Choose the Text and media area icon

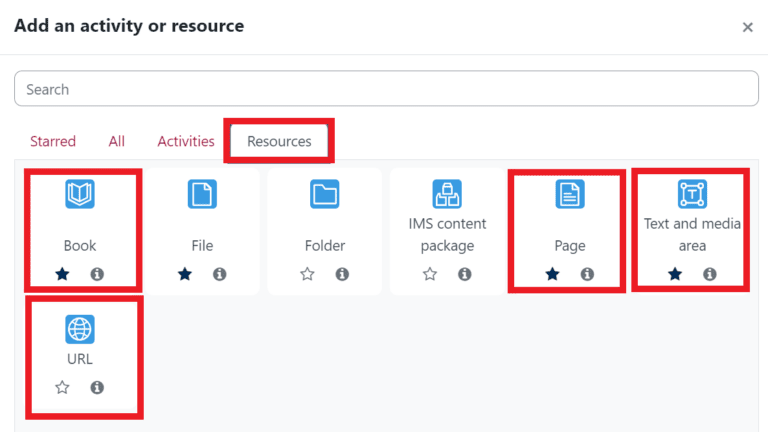click(692, 194)
